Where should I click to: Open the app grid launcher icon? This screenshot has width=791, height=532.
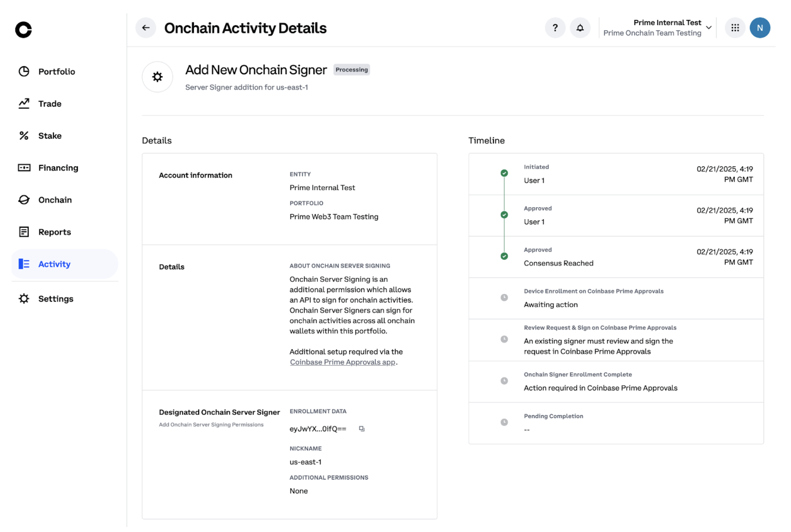pos(735,28)
